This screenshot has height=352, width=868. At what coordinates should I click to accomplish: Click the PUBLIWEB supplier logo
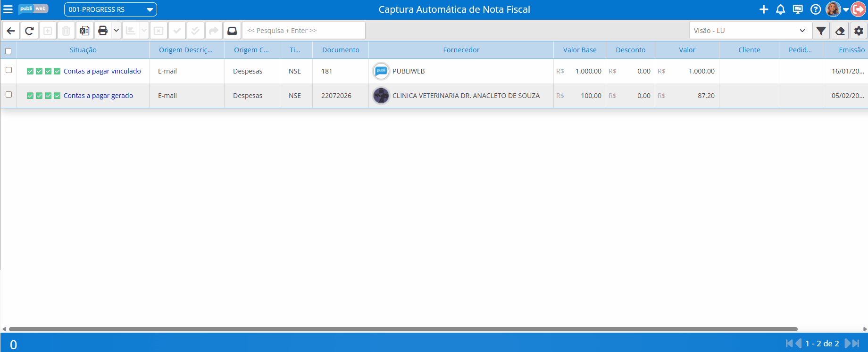click(x=381, y=71)
